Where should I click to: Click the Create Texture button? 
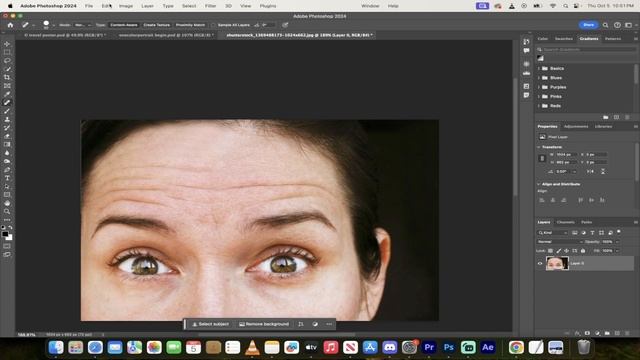click(x=156, y=25)
